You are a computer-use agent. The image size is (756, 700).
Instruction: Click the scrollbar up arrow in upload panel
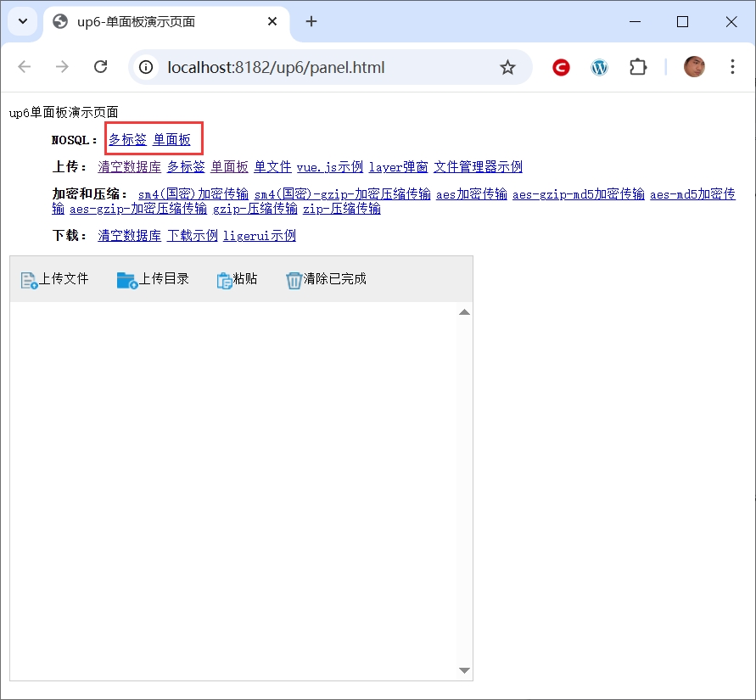464,312
